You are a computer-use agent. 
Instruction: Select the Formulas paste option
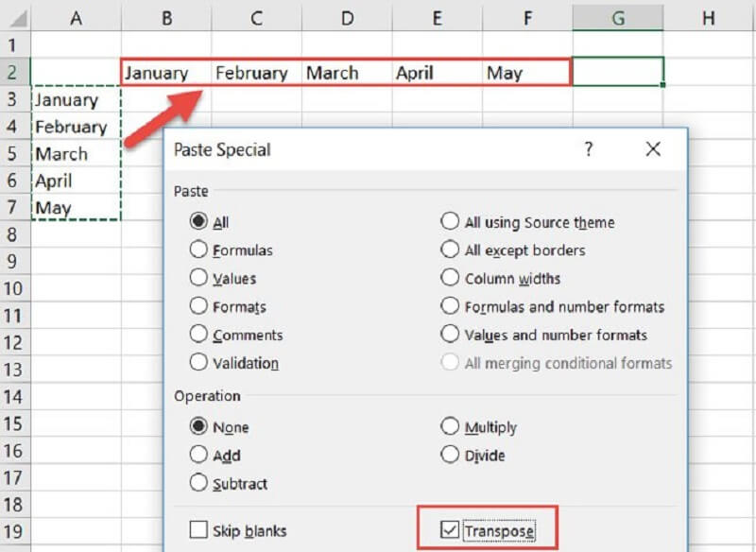[199, 250]
